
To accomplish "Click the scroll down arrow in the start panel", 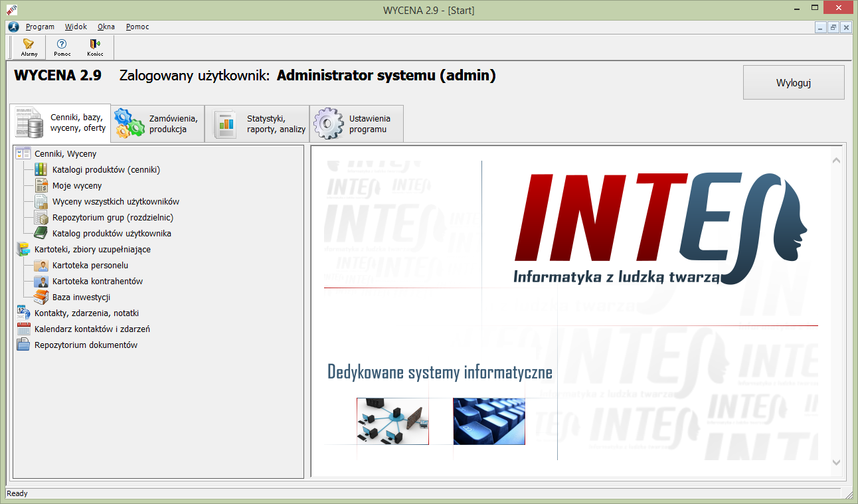I will tap(836, 462).
